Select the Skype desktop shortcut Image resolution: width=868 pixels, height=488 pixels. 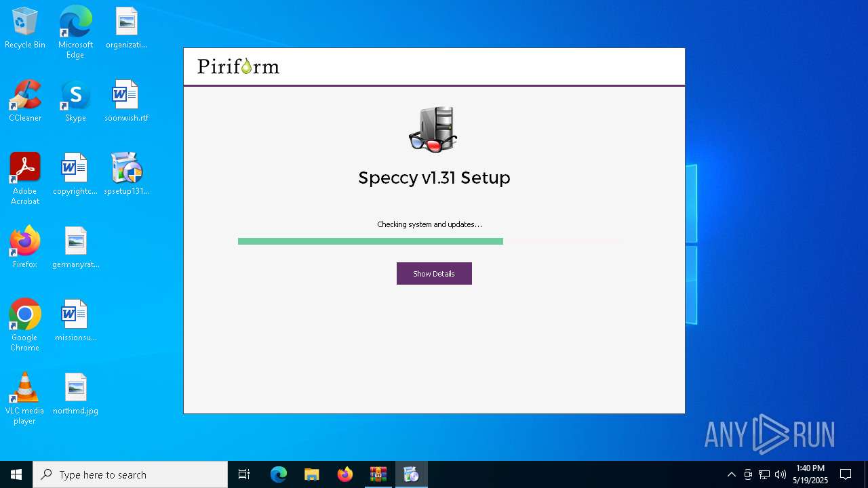pyautogui.click(x=75, y=102)
